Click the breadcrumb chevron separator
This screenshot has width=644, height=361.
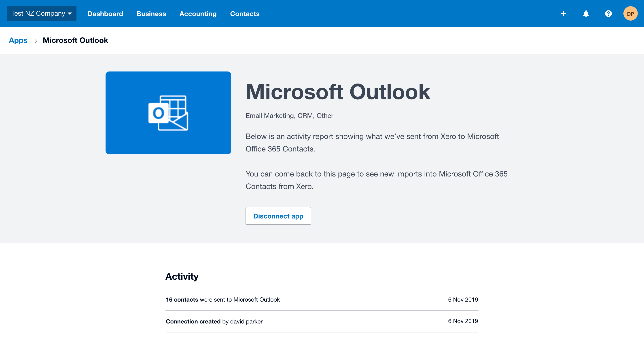[x=36, y=41]
